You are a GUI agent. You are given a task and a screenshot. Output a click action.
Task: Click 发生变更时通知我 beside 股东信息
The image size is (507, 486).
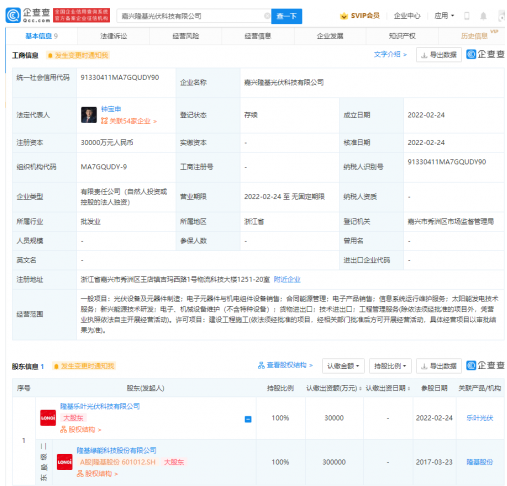click(84, 366)
